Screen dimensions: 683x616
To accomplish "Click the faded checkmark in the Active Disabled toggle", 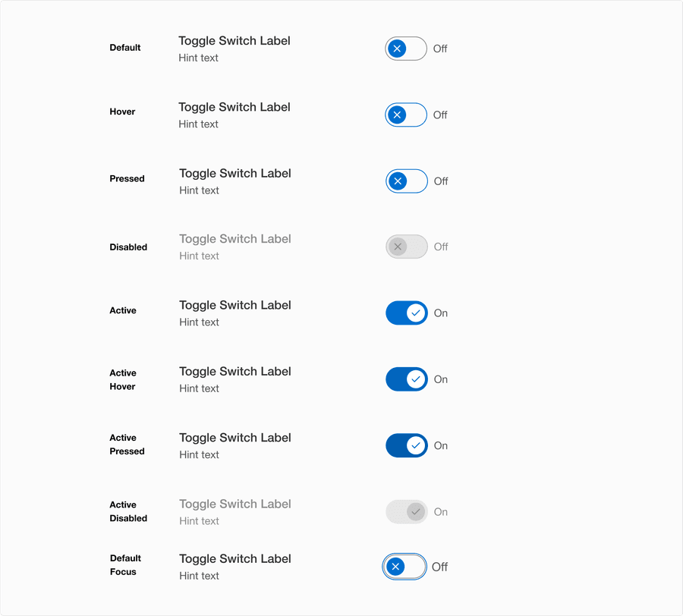I will pos(415,511).
